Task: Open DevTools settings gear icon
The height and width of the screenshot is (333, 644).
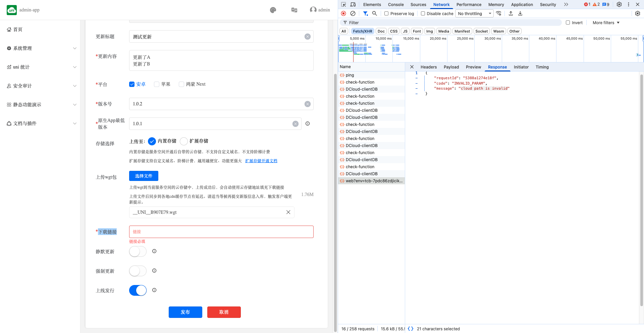Action: [x=619, y=4]
